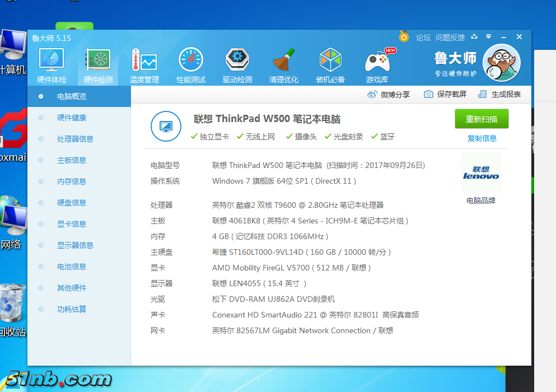The width and height of the screenshot is (556, 392).
Task: Click the gold medal icon in title bar
Action: 404,37
